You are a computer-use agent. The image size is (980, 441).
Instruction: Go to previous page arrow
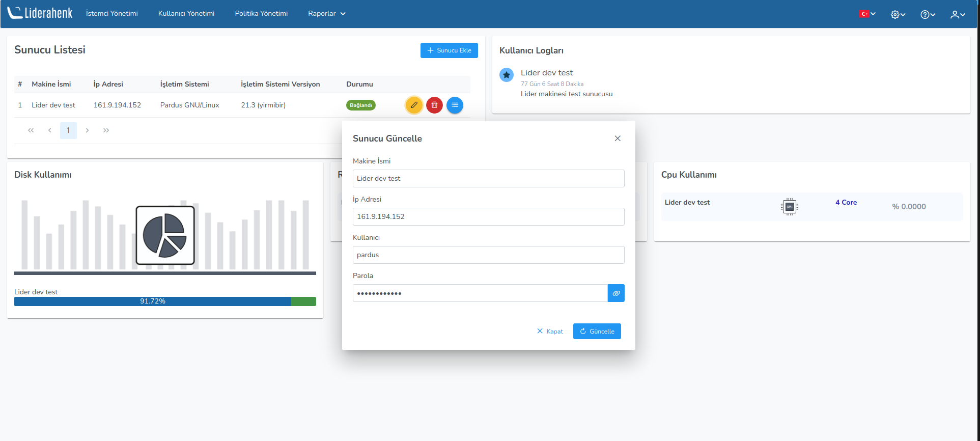click(x=50, y=130)
